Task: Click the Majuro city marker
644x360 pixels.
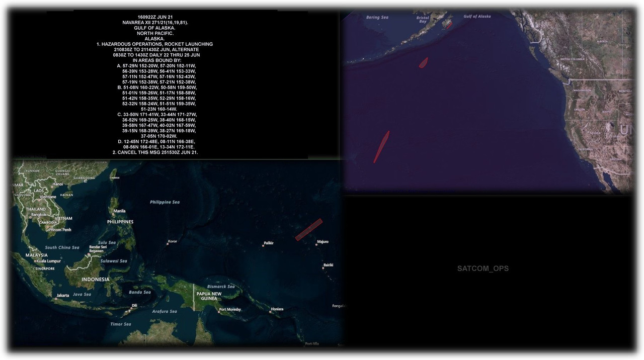Action: click(x=316, y=244)
